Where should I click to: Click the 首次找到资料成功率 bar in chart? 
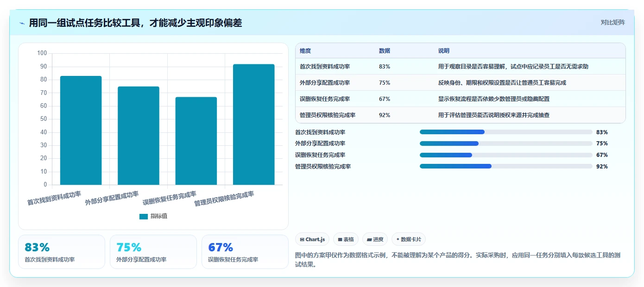(81, 130)
